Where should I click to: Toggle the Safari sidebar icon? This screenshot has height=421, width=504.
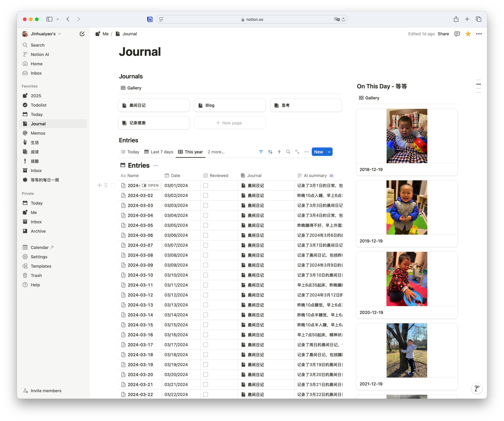[49, 19]
